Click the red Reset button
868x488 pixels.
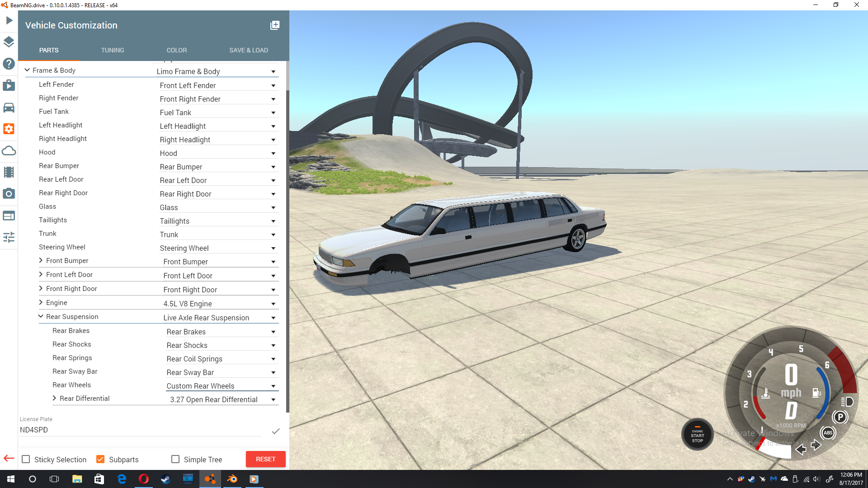click(x=265, y=459)
